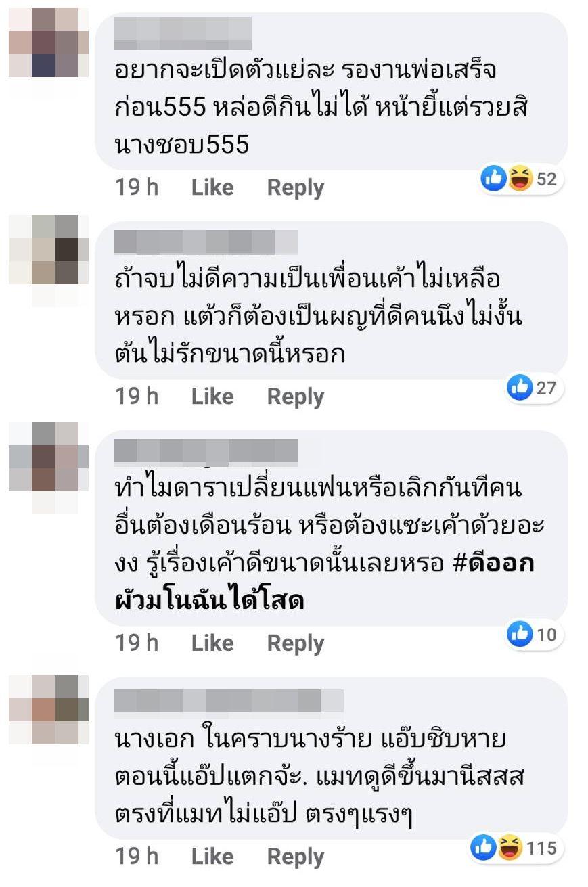
Task: Open the like reactions showing 10
Action: pyautogui.click(x=535, y=634)
